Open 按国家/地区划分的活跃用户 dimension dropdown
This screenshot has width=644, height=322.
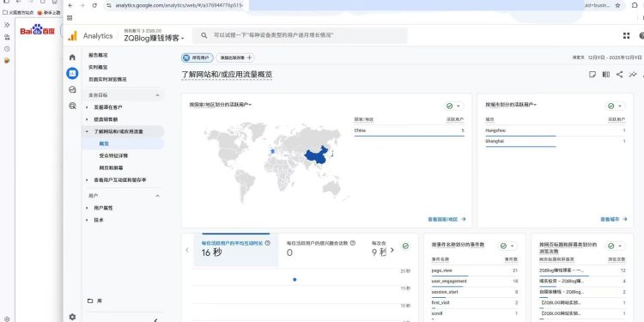(220, 105)
